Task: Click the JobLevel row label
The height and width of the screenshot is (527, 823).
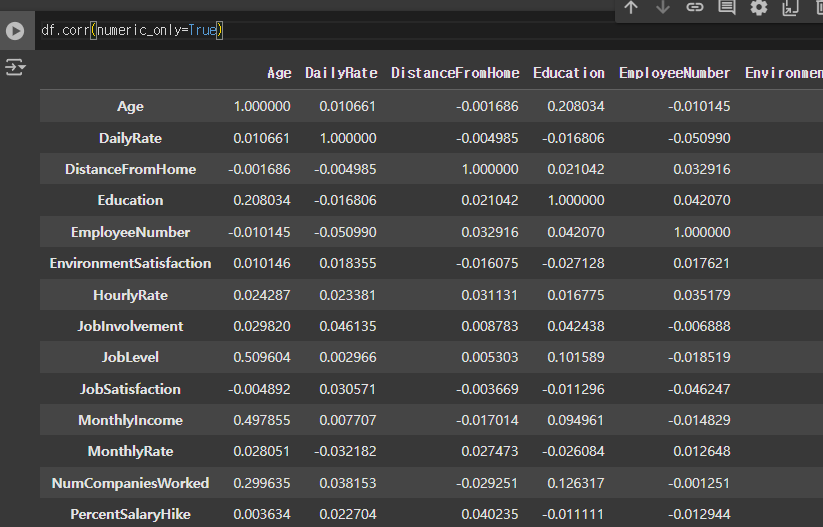Action: 130,357
